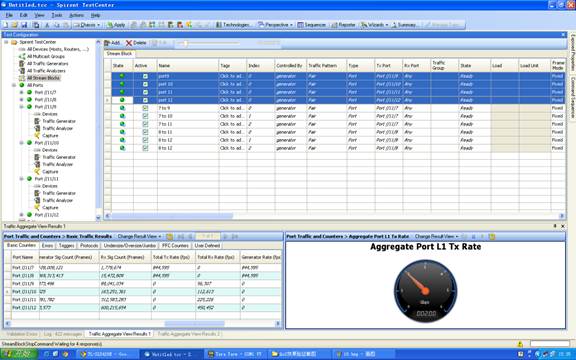Open the Perspective dropdown
The width and height of the screenshot is (576, 360).
click(276, 25)
